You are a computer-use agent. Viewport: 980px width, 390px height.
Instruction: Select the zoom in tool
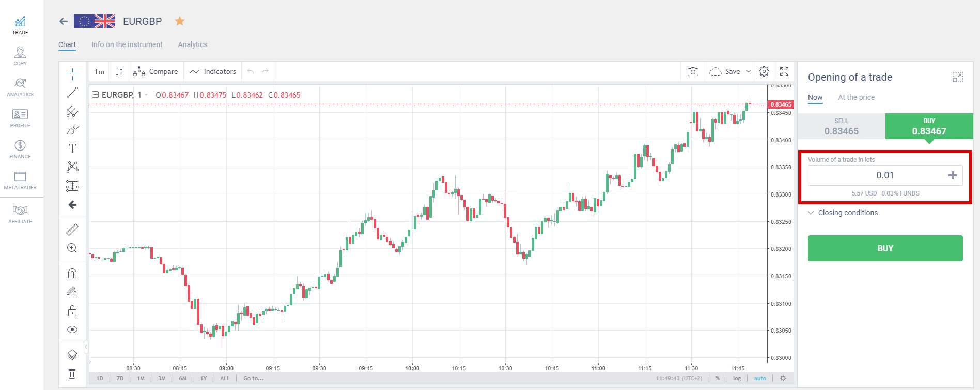pyautogui.click(x=72, y=248)
